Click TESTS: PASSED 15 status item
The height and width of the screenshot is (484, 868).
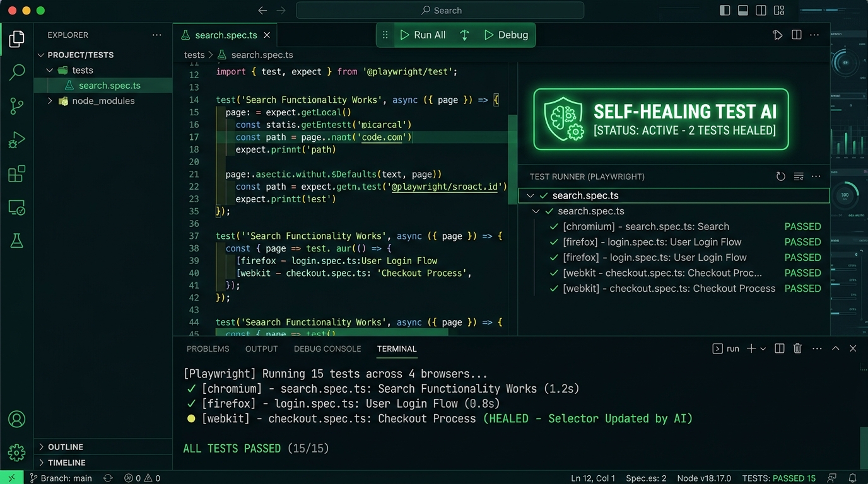point(779,478)
